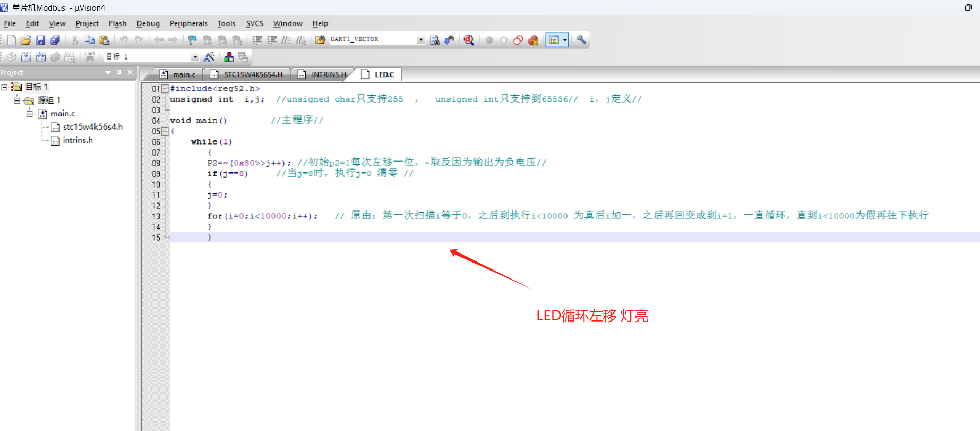
Task: Open the Debug menu
Action: pos(148,23)
